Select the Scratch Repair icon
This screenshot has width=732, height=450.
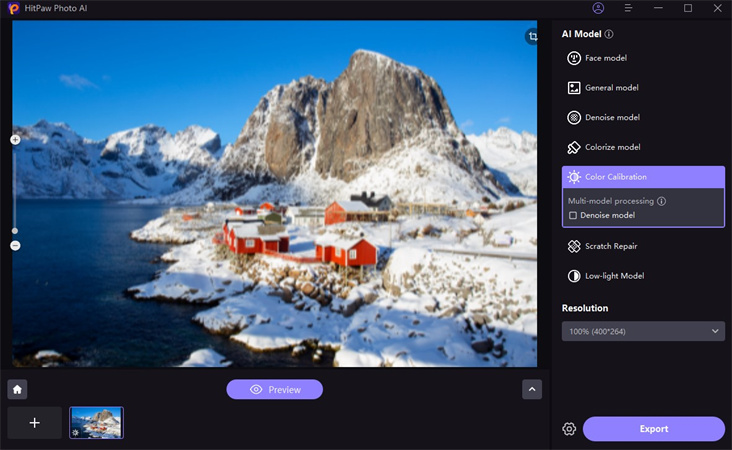(574, 246)
